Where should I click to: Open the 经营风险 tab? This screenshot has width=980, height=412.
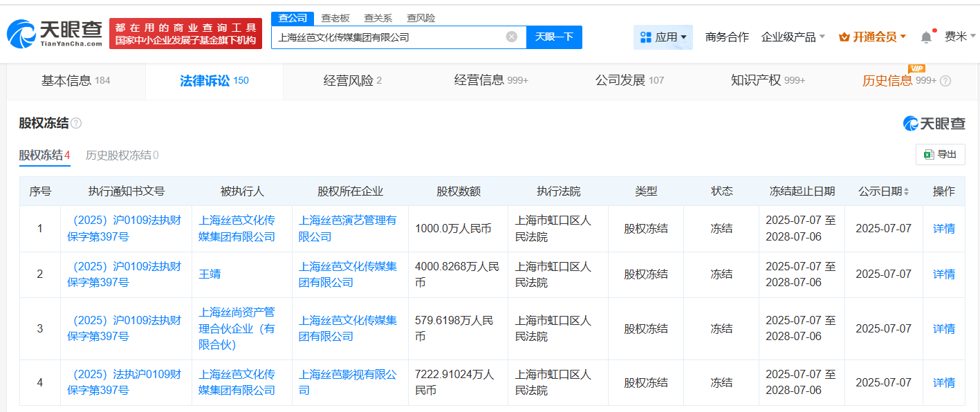[x=353, y=81]
